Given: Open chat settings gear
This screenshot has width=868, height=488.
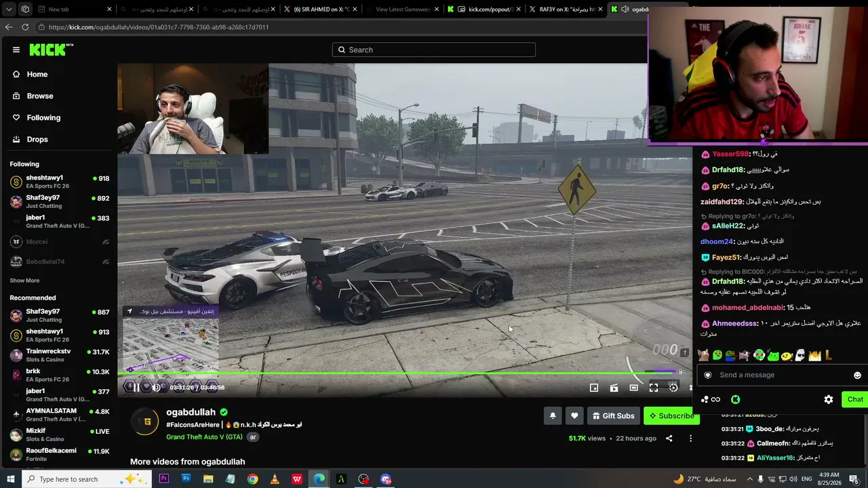Looking at the screenshot, I should tap(829, 399).
